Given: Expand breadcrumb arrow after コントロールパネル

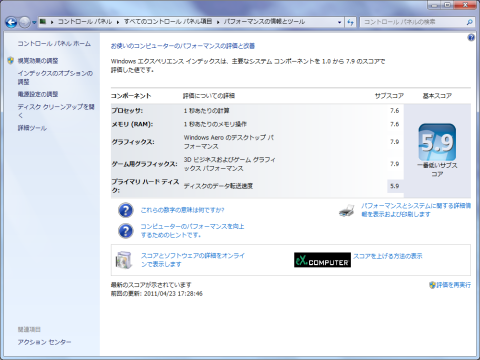Looking at the screenshot, I should point(118,22).
